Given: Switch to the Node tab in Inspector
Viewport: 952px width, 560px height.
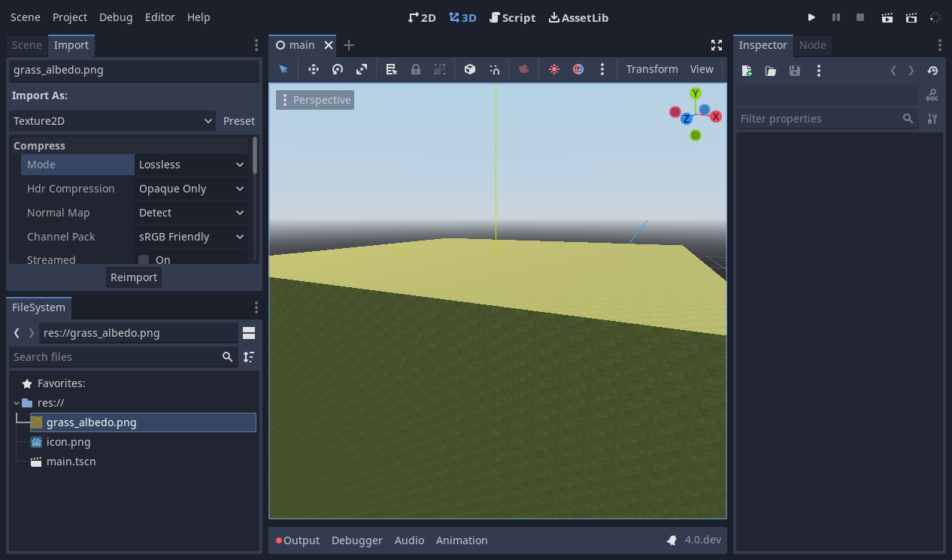Looking at the screenshot, I should (x=813, y=45).
